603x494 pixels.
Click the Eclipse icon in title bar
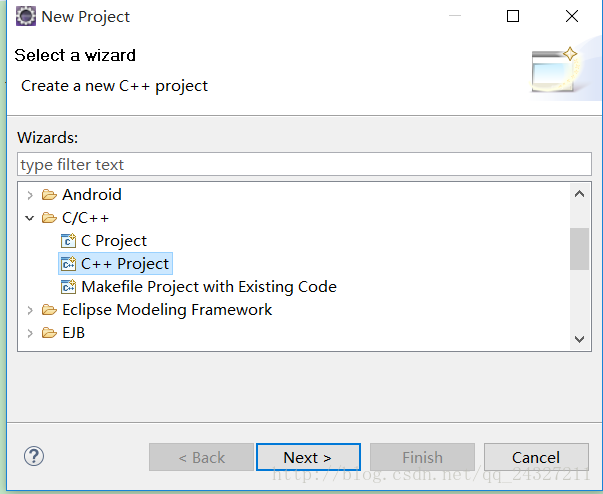coord(26,17)
